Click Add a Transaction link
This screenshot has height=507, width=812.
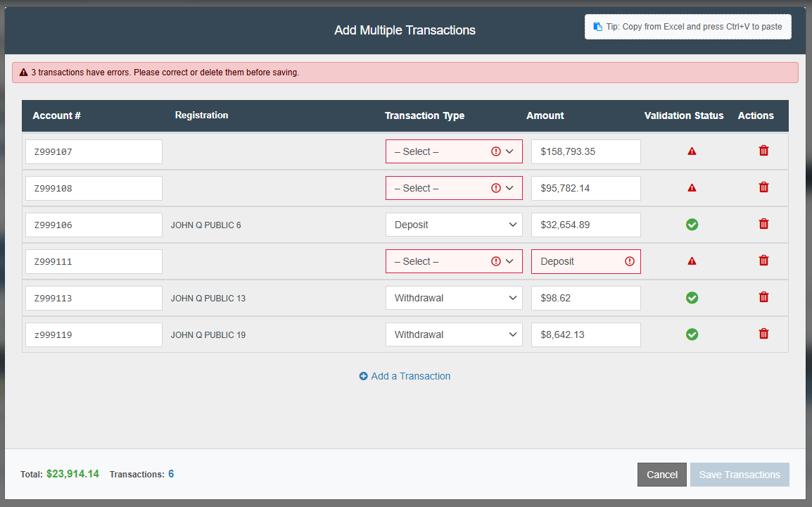(405, 376)
